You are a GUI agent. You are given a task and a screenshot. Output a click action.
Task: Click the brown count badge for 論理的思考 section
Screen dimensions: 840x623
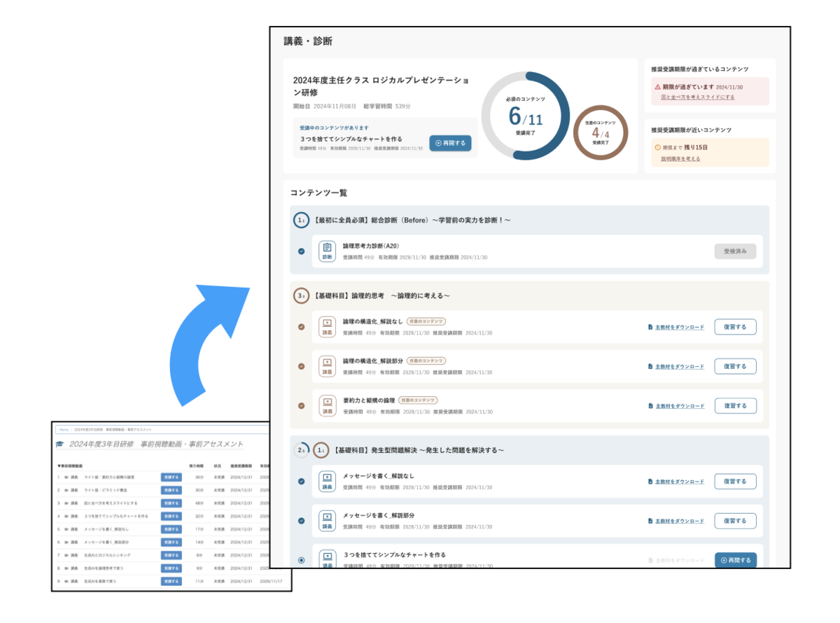coord(302,296)
